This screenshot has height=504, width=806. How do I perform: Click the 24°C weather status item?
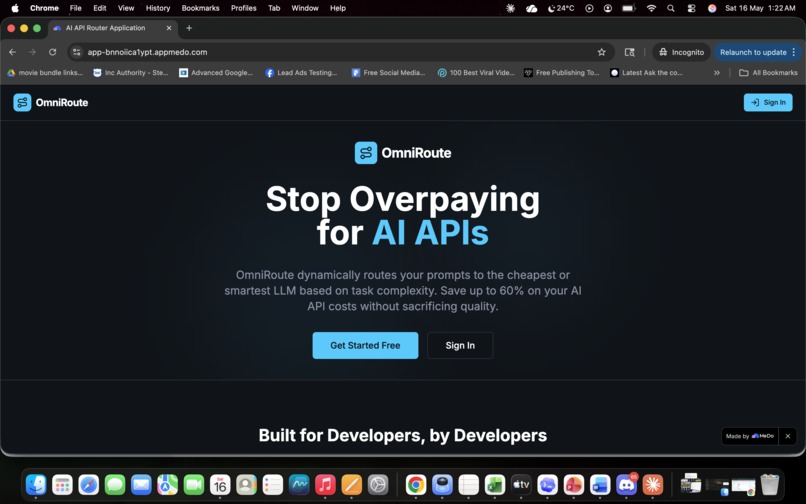(561, 8)
